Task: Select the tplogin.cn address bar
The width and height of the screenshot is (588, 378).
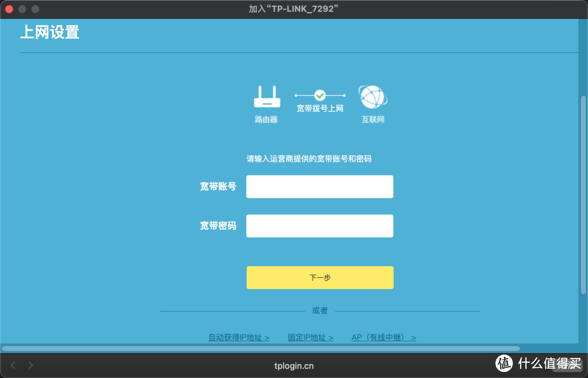Action: pos(294,365)
